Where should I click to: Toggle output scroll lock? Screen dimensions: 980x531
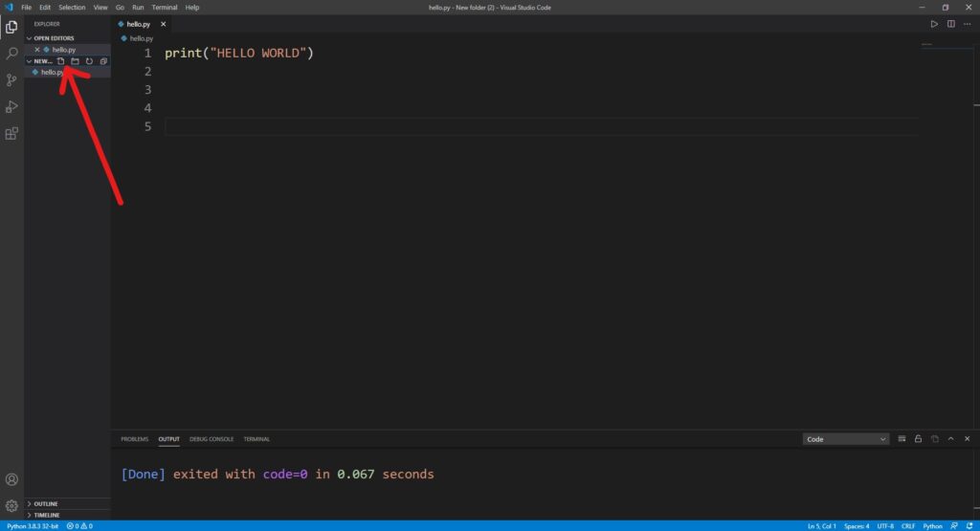pos(918,438)
